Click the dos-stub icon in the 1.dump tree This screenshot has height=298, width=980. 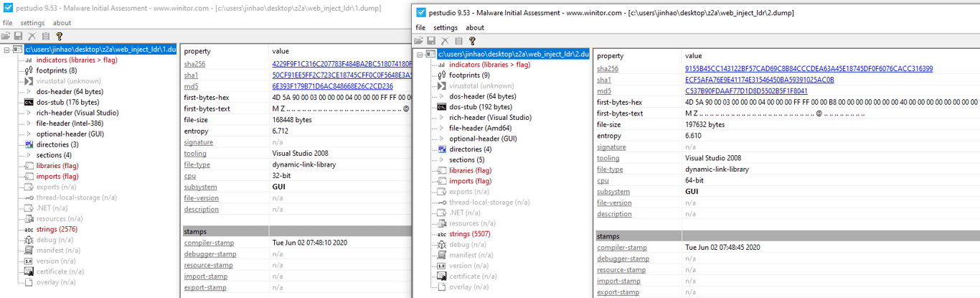pos(29,102)
